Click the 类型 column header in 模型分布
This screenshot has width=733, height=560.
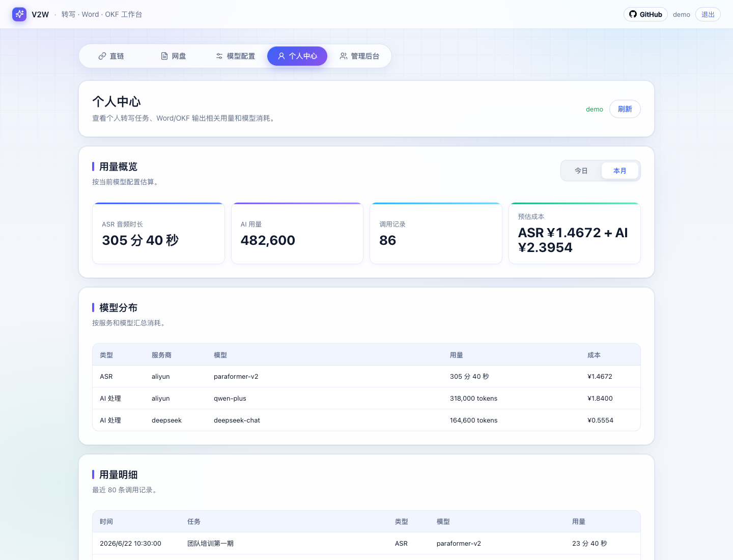(x=106, y=355)
